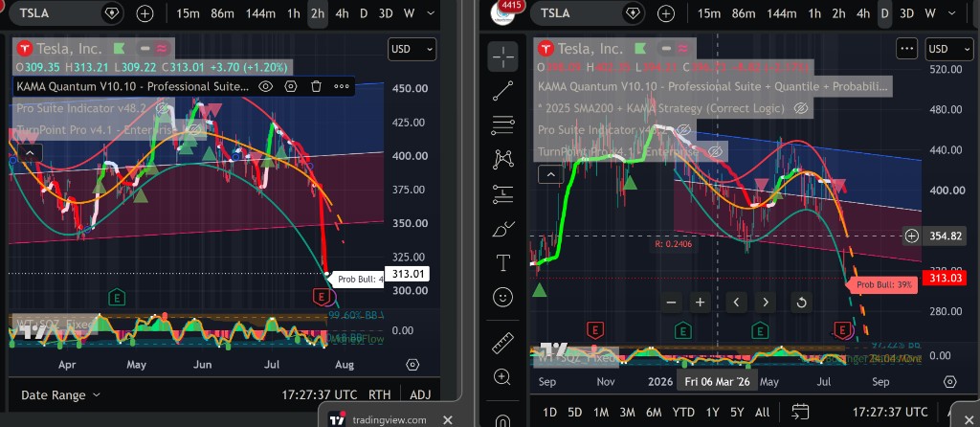This screenshot has width=980, height=427.
Task: Collapse the indicator legend in right chart
Action: pyautogui.click(x=550, y=174)
